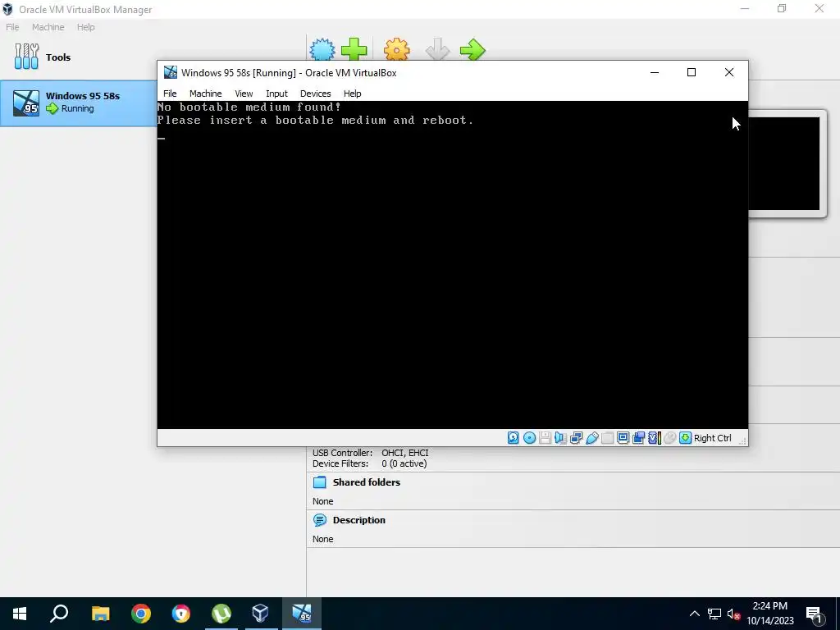
Task: Open Google Chrome from the taskbar
Action: point(141,614)
